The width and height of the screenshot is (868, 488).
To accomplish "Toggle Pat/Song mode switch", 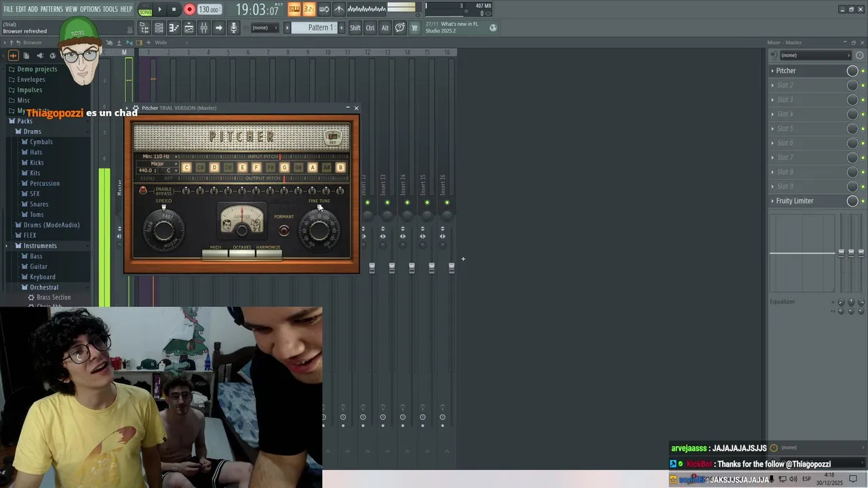I will click(x=145, y=9).
